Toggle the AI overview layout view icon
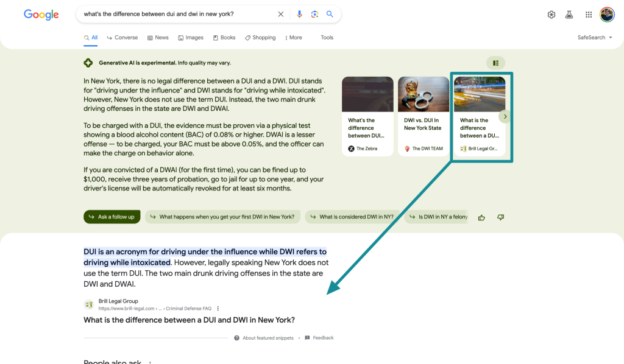This screenshot has width=624, height=364. pos(495,63)
